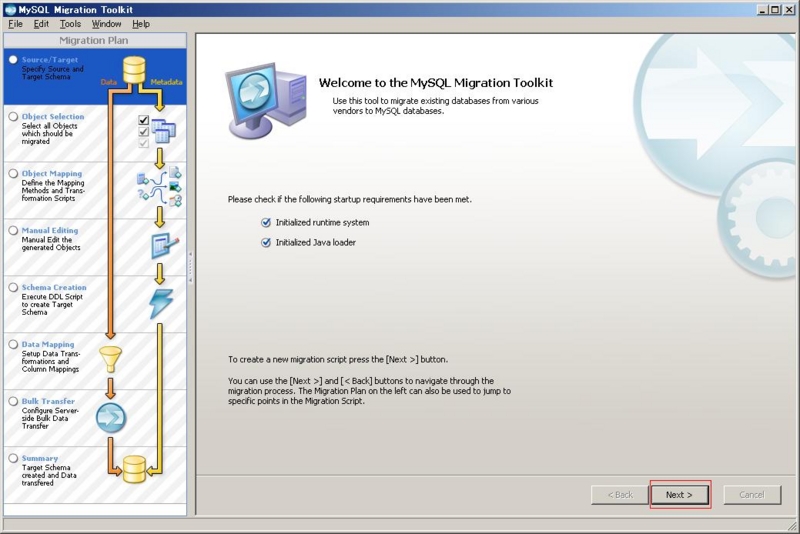Click the MySQL title bar application icon
Image resolution: width=800 pixels, height=534 pixels.
[10, 10]
